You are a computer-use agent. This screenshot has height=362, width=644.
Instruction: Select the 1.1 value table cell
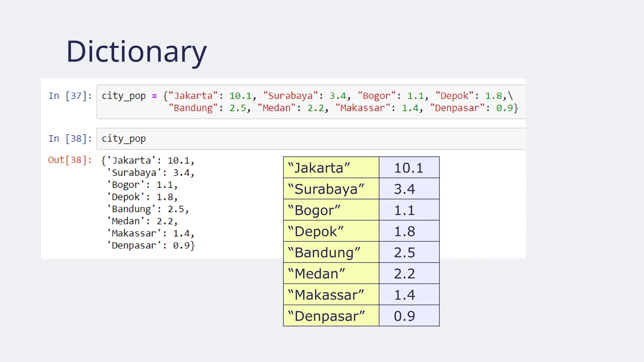tap(409, 210)
